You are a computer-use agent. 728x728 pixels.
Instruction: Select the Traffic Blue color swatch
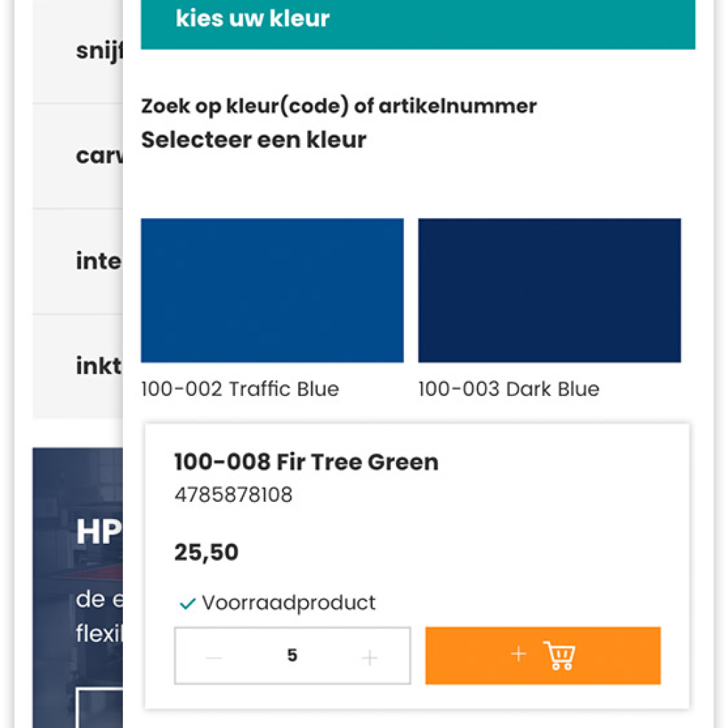(272, 290)
